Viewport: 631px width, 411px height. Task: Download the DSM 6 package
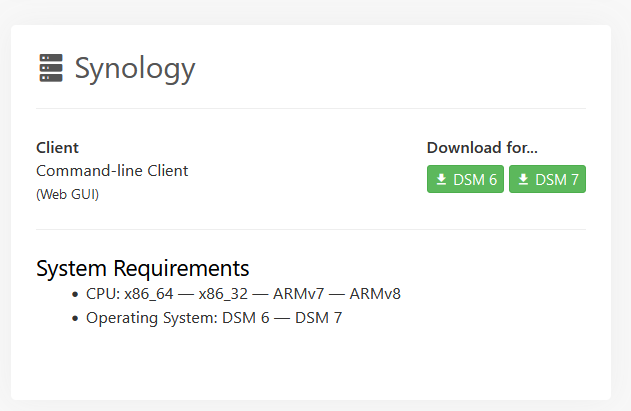click(x=465, y=180)
